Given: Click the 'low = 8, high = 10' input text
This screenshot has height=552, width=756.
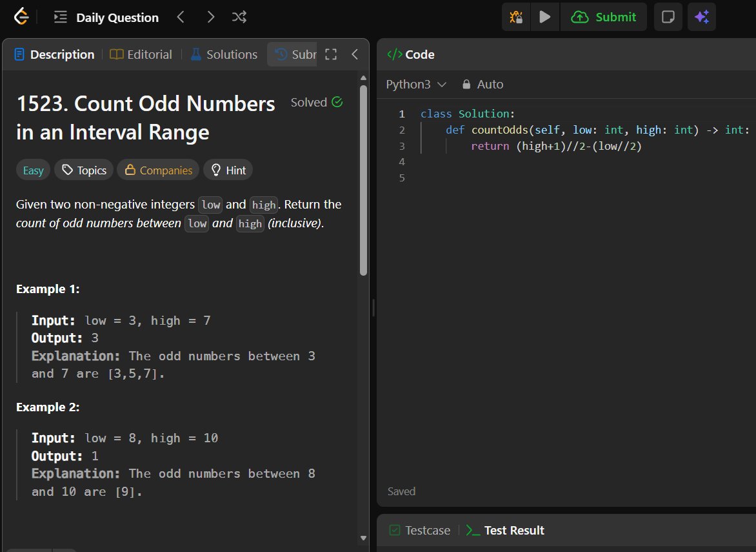Looking at the screenshot, I should [x=152, y=438].
